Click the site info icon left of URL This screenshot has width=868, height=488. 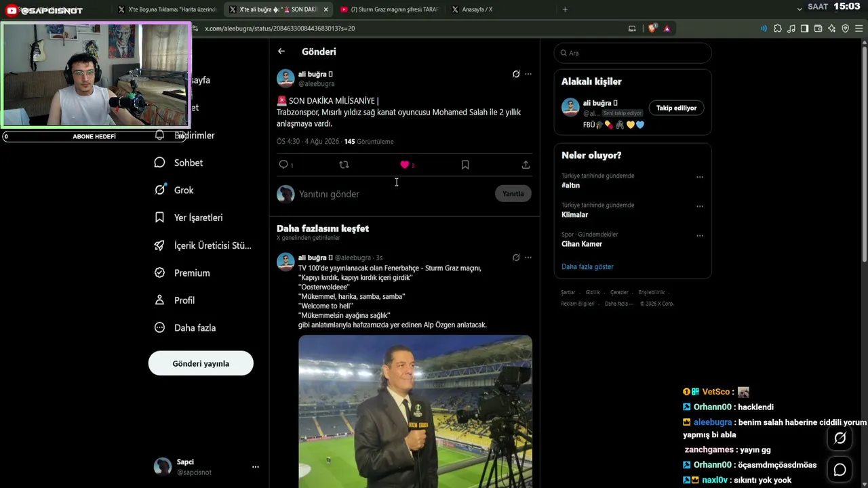coord(195,28)
